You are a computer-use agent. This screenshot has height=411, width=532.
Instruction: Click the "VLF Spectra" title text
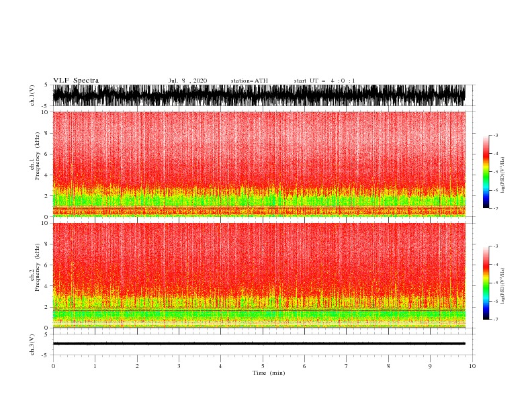click(x=76, y=81)
